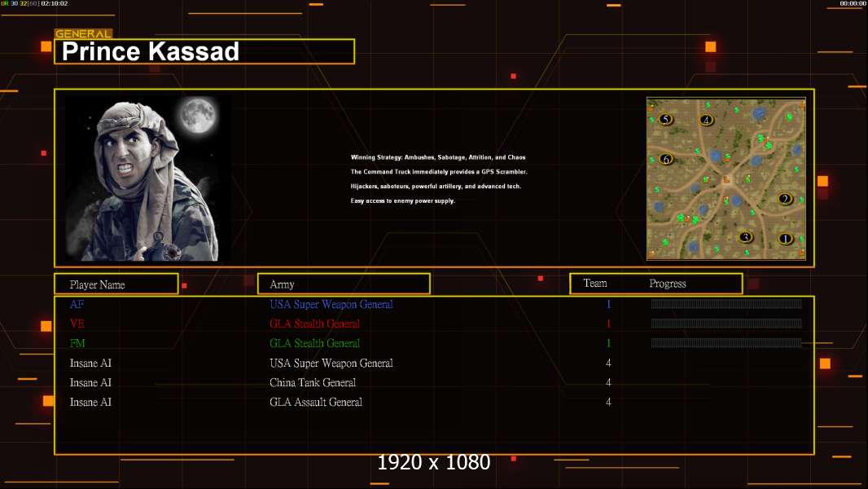Click the Team column header label

click(595, 283)
